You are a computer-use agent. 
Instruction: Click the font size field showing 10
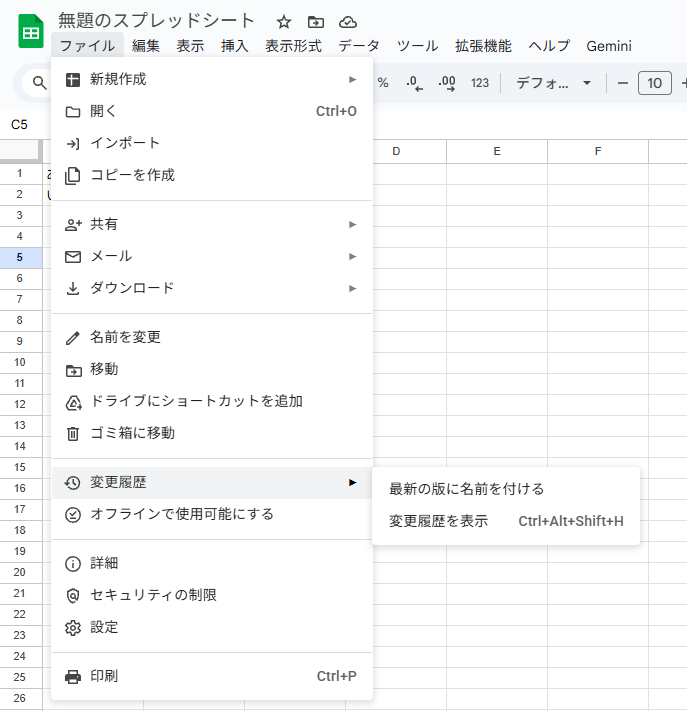(x=655, y=83)
